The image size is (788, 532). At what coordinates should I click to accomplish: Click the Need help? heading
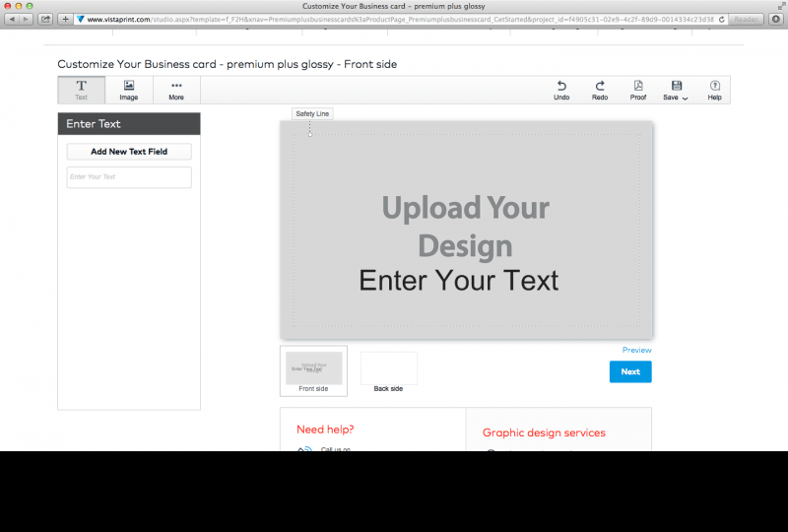coord(325,430)
